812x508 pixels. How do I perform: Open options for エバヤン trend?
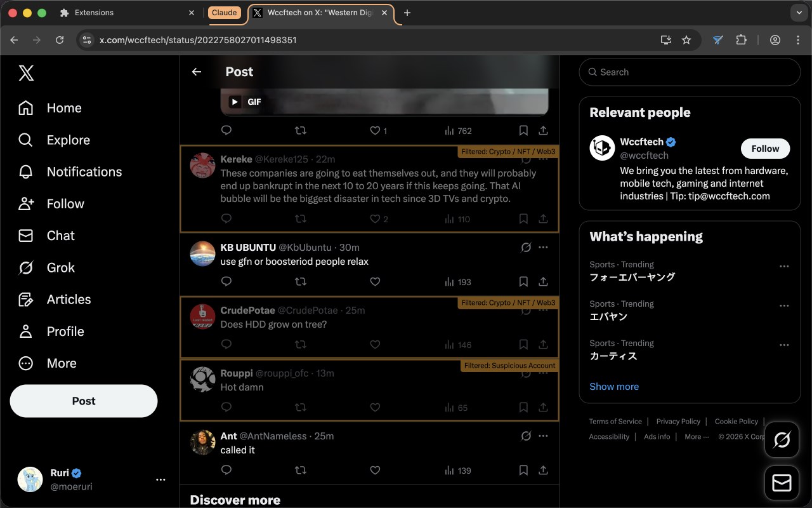[784, 305]
